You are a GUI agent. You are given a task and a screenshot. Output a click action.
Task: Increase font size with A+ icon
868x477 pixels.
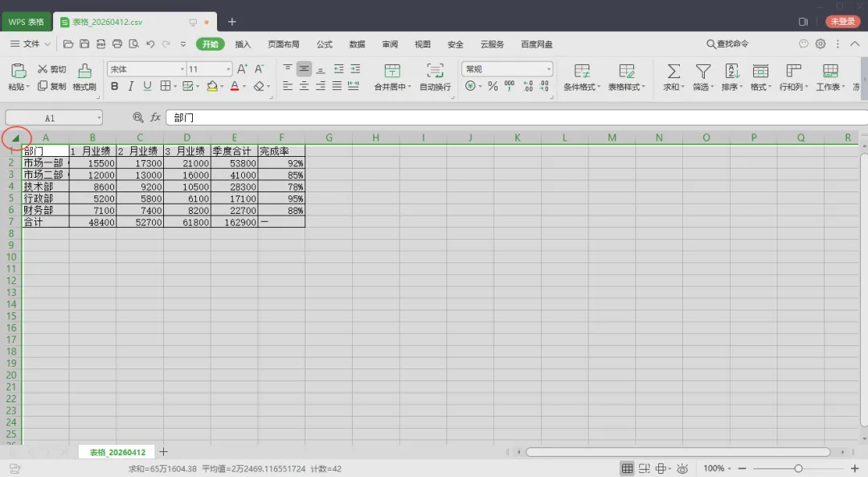click(242, 68)
